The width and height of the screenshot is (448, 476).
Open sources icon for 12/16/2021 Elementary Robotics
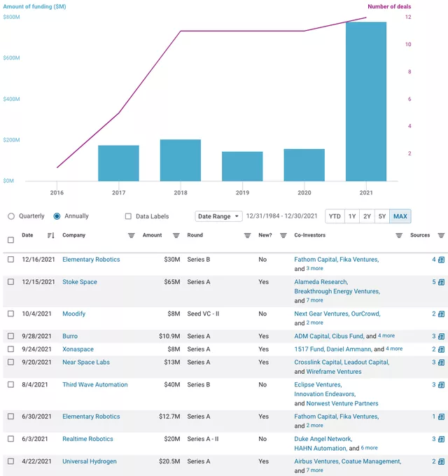tap(441, 260)
